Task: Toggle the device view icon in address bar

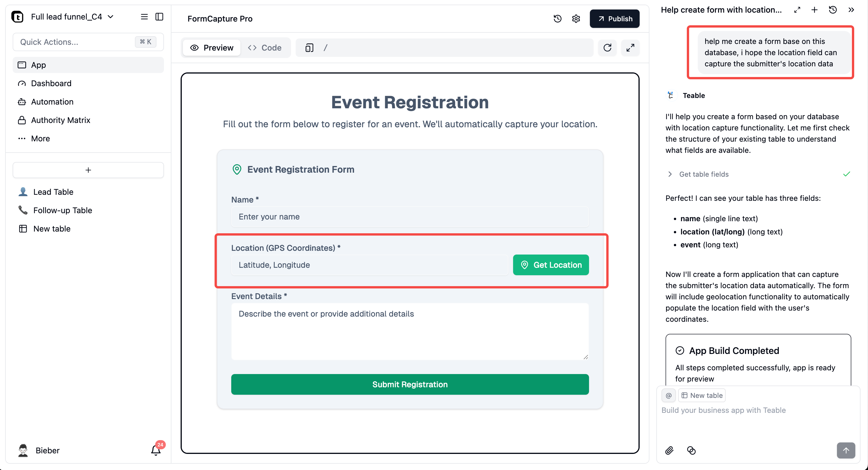Action: (309, 48)
